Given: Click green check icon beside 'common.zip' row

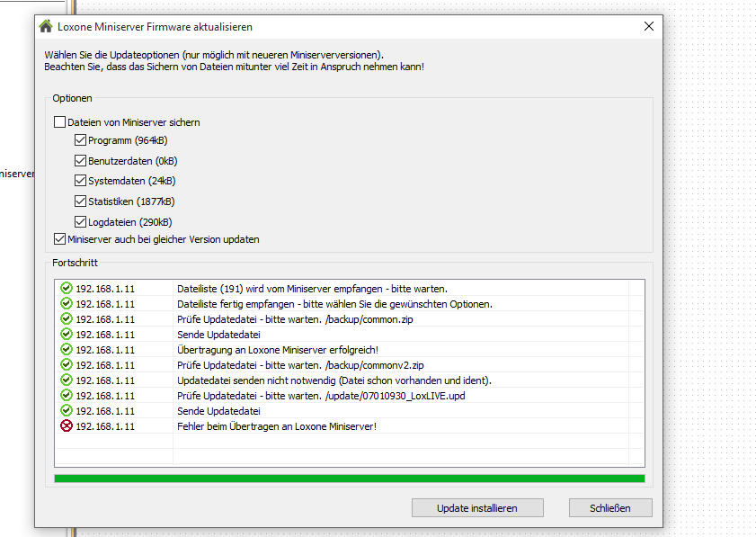Looking at the screenshot, I should (66, 319).
